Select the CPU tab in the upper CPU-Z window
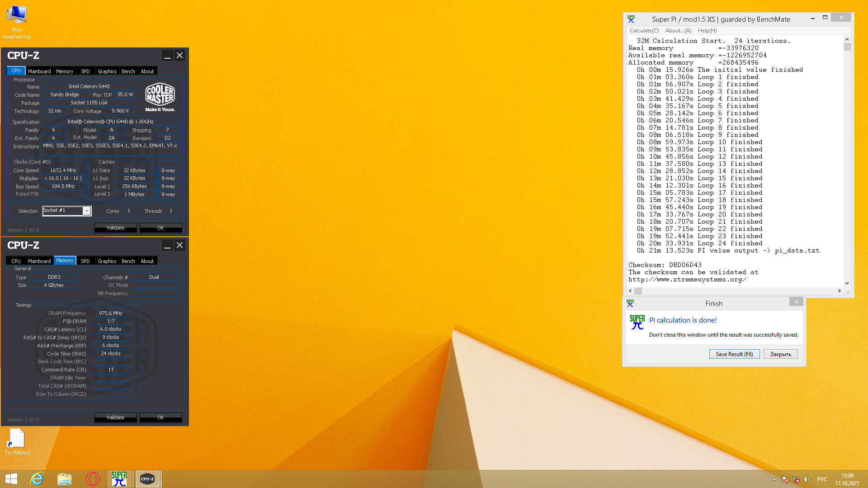Image resolution: width=868 pixels, height=488 pixels. click(16, 71)
